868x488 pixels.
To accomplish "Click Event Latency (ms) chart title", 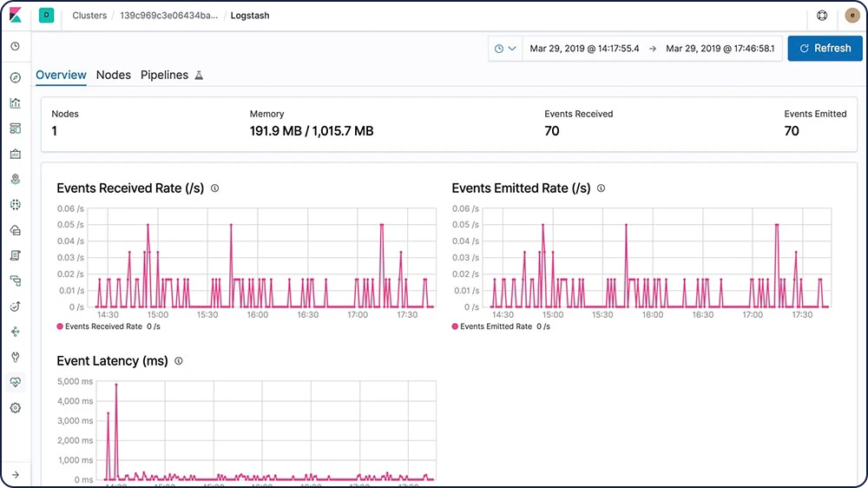I will [112, 361].
